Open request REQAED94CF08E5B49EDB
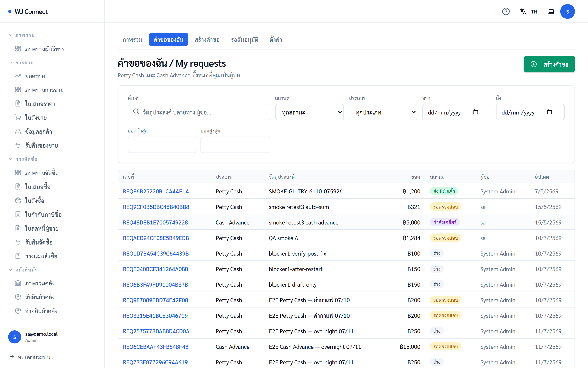588x368 pixels. coord(156,238)
